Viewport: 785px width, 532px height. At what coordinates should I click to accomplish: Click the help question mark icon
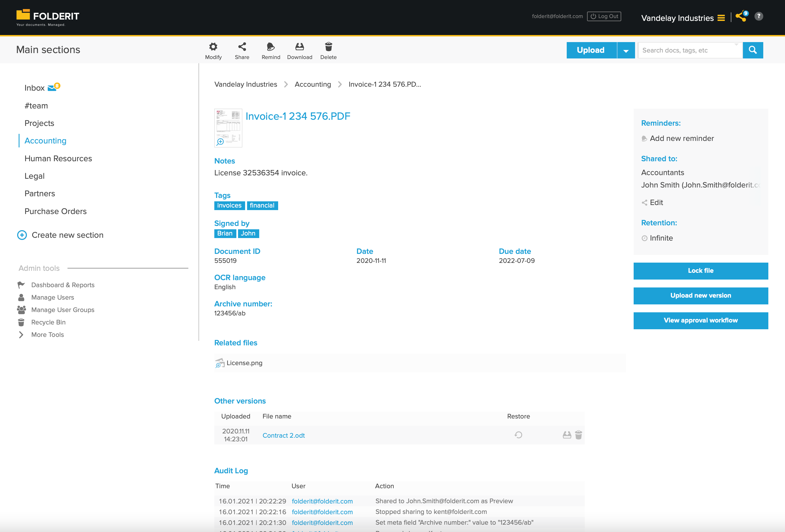click(x=759, y=16)
